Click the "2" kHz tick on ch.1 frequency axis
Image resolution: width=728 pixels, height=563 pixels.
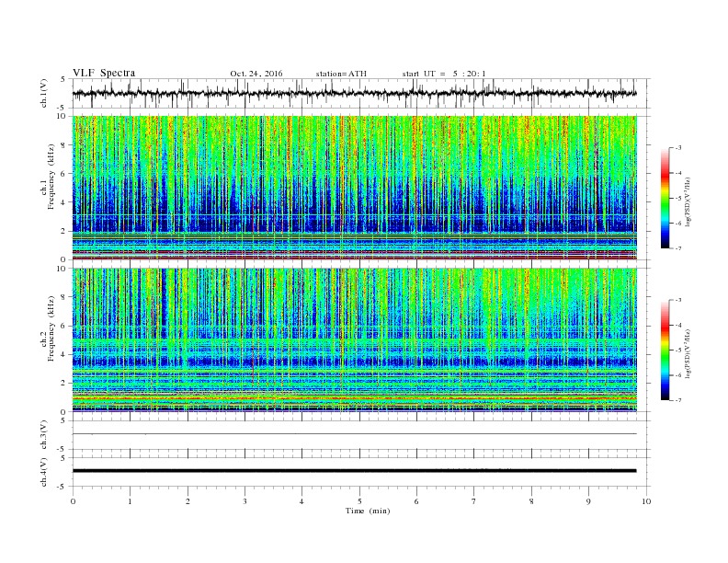[64, 231]
